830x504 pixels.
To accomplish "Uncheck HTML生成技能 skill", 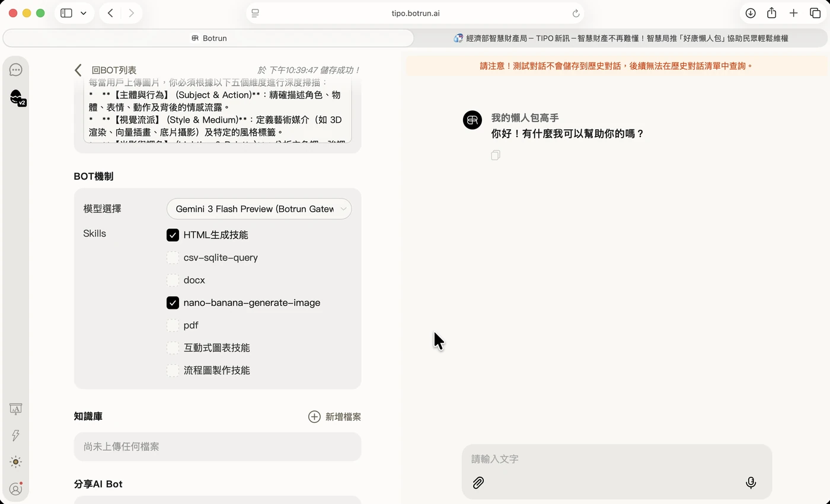I will point(173,235).
